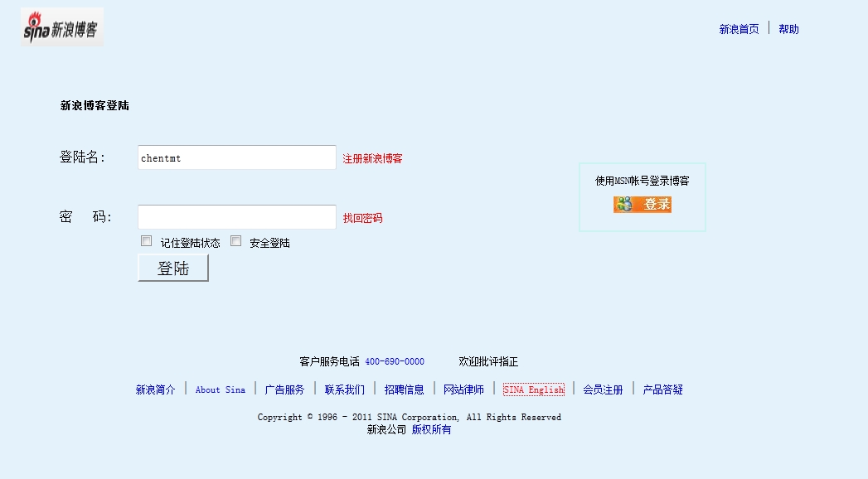This screenshot has width=868, height=479.
Task: Click 找回密码 recover password link
Action: [x=362, y=218]
